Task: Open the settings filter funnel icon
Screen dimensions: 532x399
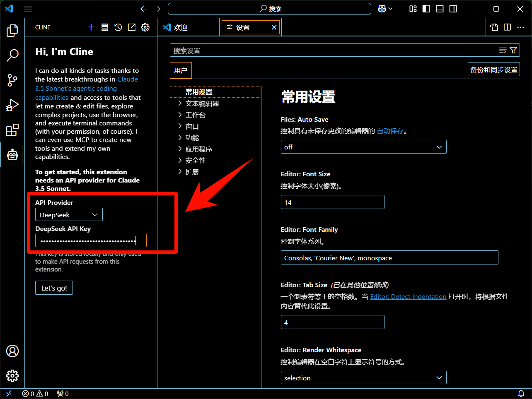Action: tap(513, 50)
